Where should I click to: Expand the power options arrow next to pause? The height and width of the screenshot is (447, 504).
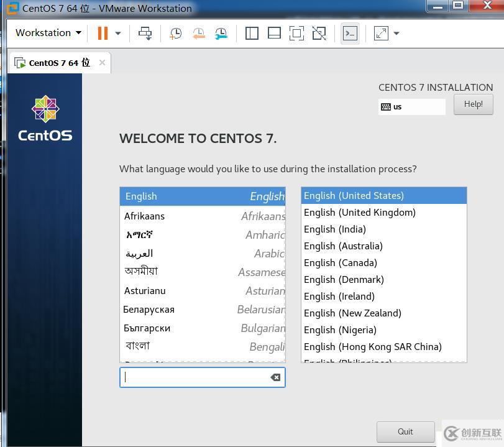(118, 33)
